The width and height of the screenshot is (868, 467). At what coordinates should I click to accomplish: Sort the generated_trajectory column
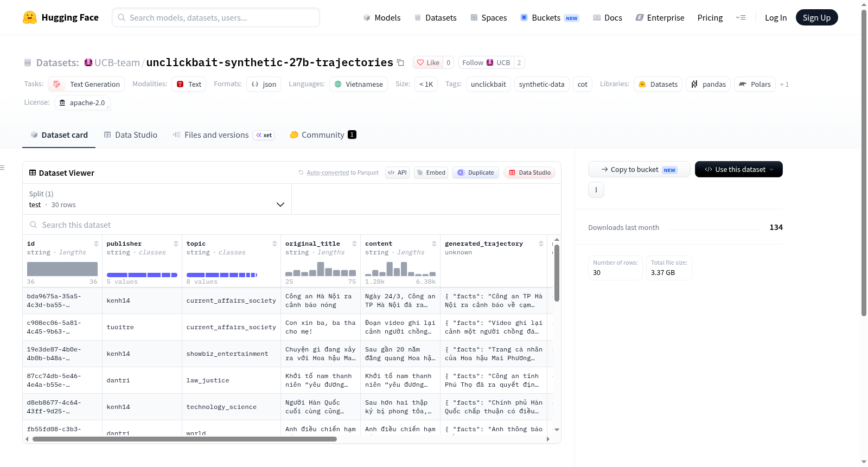541,244
